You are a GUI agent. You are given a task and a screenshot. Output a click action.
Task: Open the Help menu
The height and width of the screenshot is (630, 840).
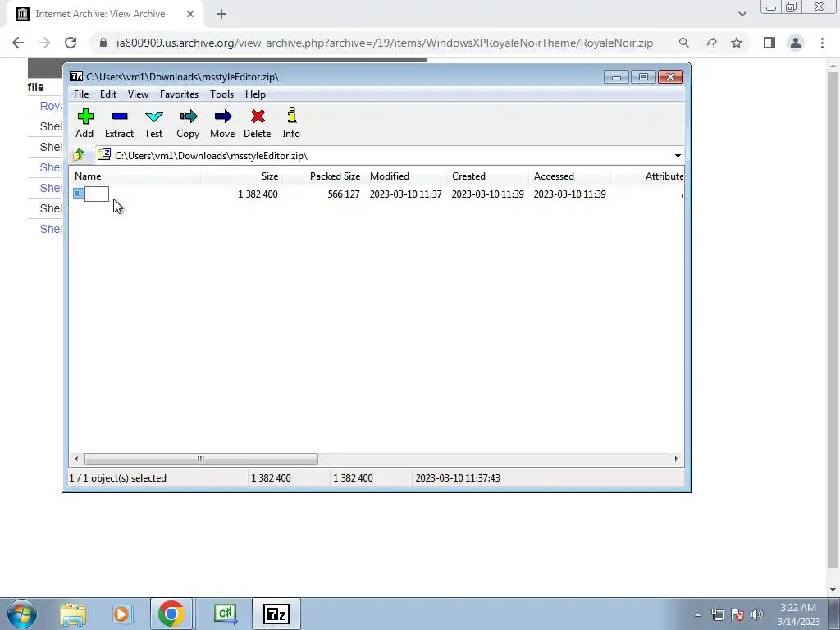click(x=255, y=94)
